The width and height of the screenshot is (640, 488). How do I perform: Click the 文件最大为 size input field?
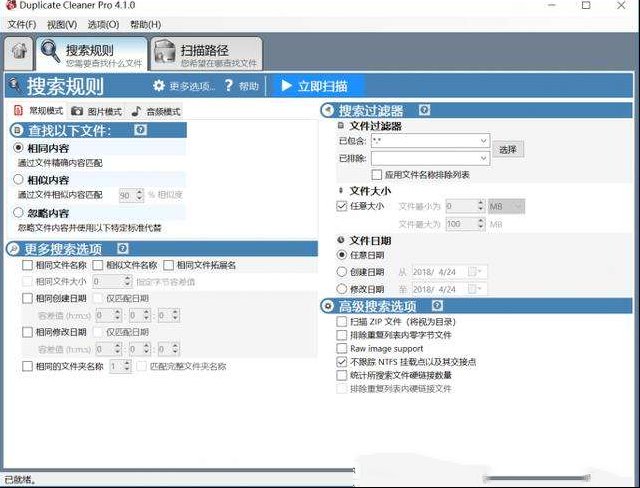(465, 224)
